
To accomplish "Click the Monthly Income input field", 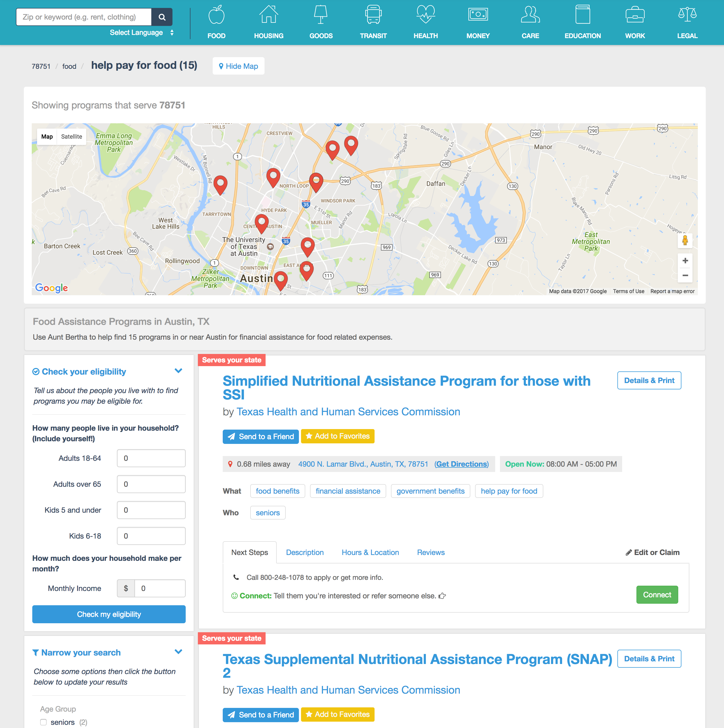I will point(160,588).
